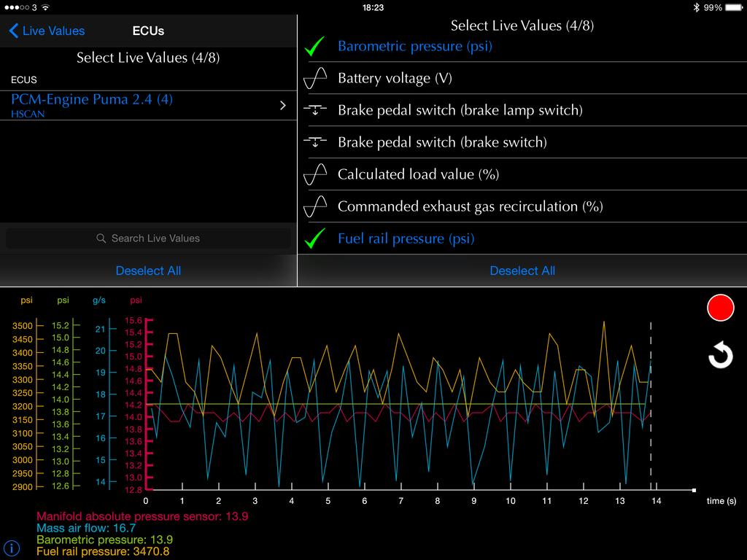Tap Deselect All under the live values list
The height and width of the screenshot is (560, 747).
(x=522, y=271)
